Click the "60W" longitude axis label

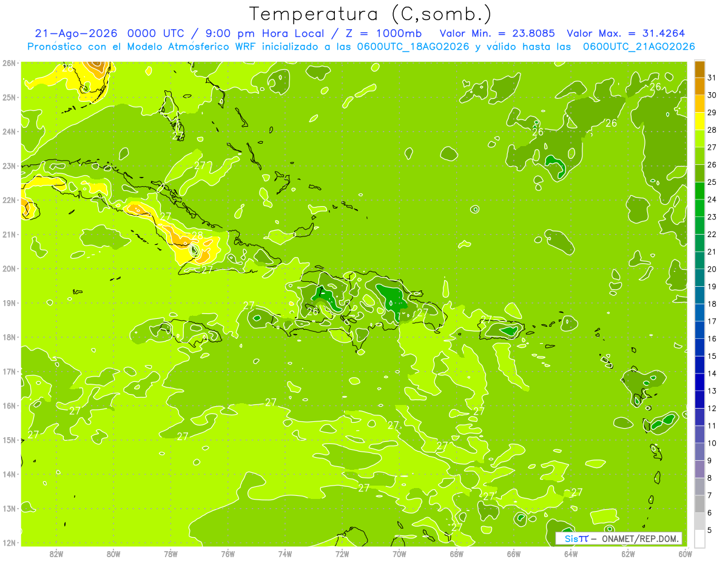[x=686, y=554]
